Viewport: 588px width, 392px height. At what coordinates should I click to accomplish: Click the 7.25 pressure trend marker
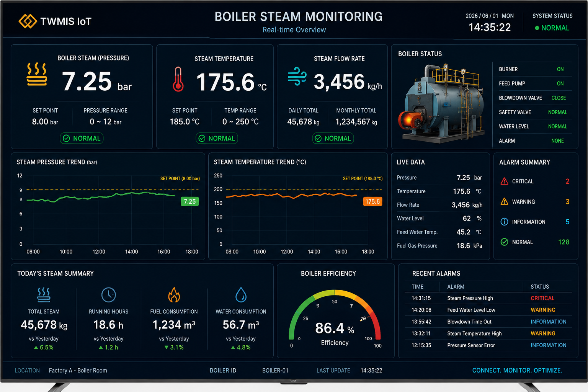click(189, 201)
